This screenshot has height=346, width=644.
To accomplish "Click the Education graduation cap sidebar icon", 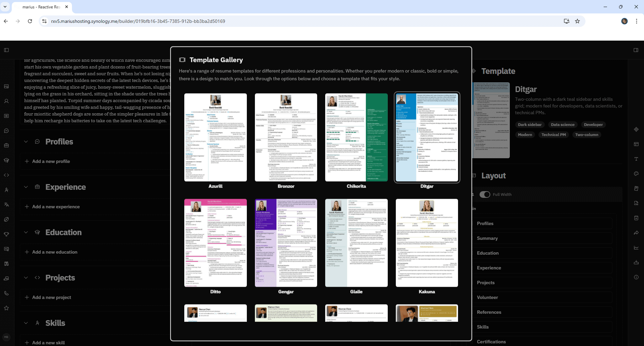I will (6, 160).
